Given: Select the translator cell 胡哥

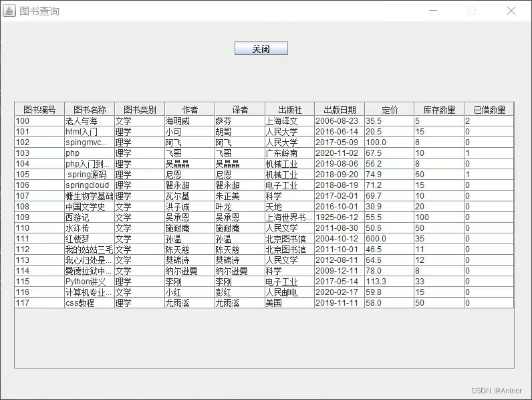Looking at the screenshot, I should point(239,132).
